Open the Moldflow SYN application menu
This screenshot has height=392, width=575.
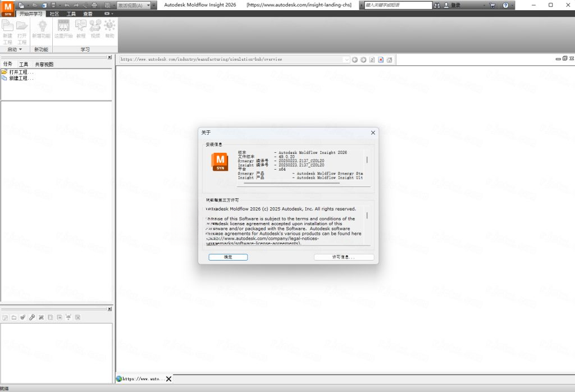[8, 8]
